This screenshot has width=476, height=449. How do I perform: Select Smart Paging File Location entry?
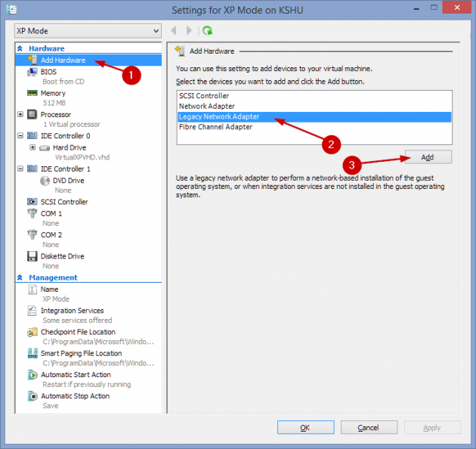(82, 353)
